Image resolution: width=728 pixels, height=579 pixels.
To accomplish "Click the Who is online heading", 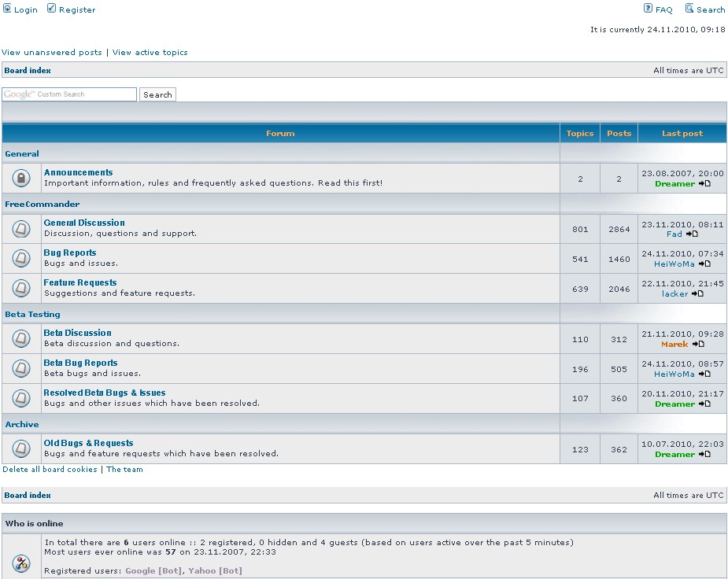I will pyautogui.click(x=35, y=523).
